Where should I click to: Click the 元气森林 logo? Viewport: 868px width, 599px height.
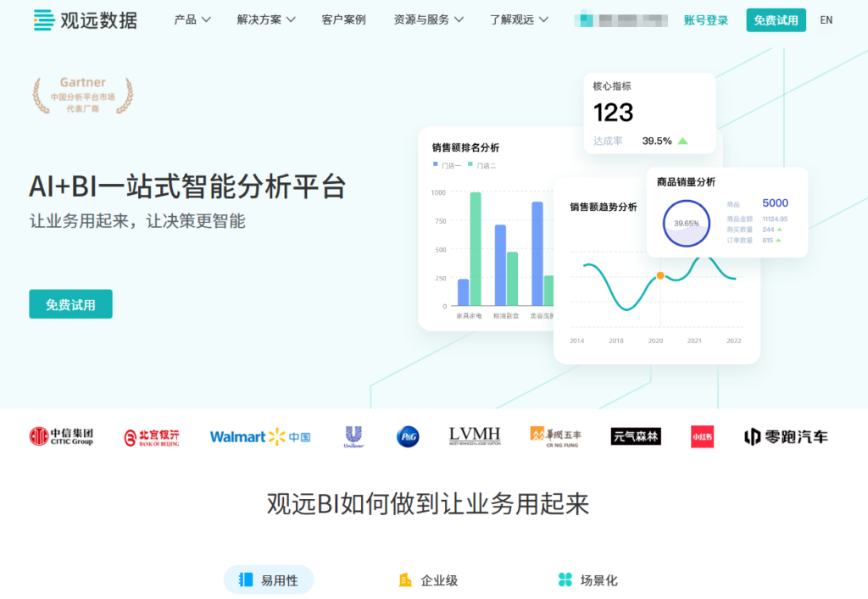636,436
